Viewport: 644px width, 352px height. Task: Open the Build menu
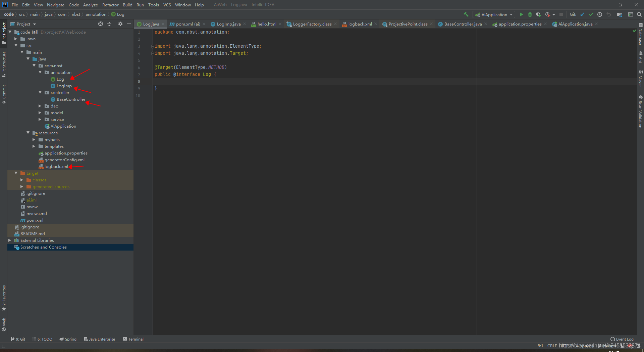(127, 5)
